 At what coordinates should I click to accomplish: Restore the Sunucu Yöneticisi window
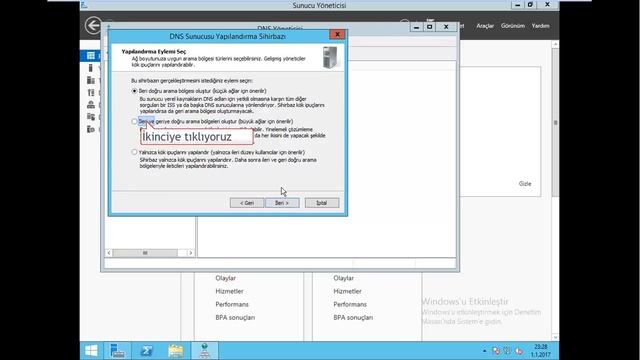[x=530, y=5]
